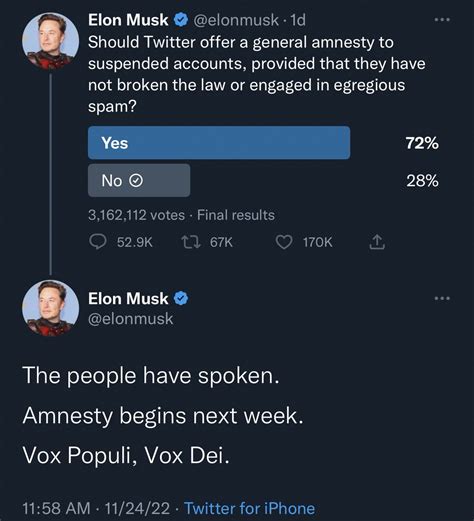Open the top Elon Musk profile picture
This screenshot has width=474, height=521.
pyautogui.click(x=50, y=41)
